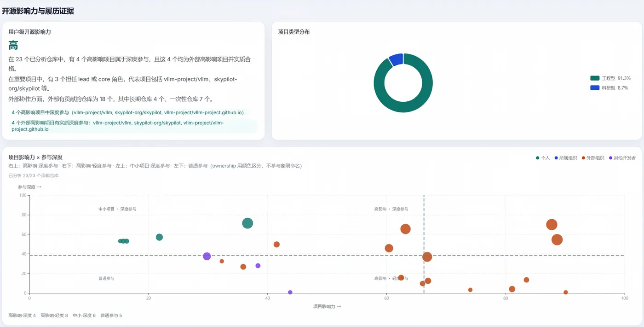Toggle the 工程型 91.3% legend entry

point(610,78)
